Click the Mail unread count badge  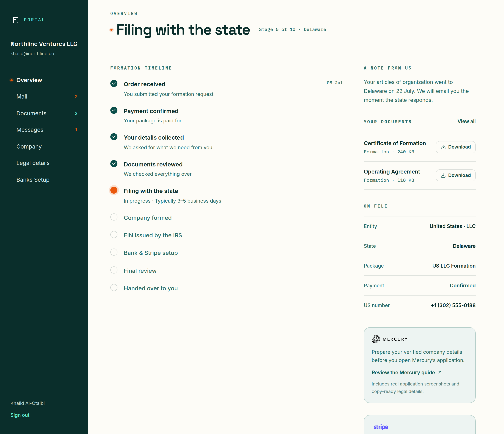point(76,97)
